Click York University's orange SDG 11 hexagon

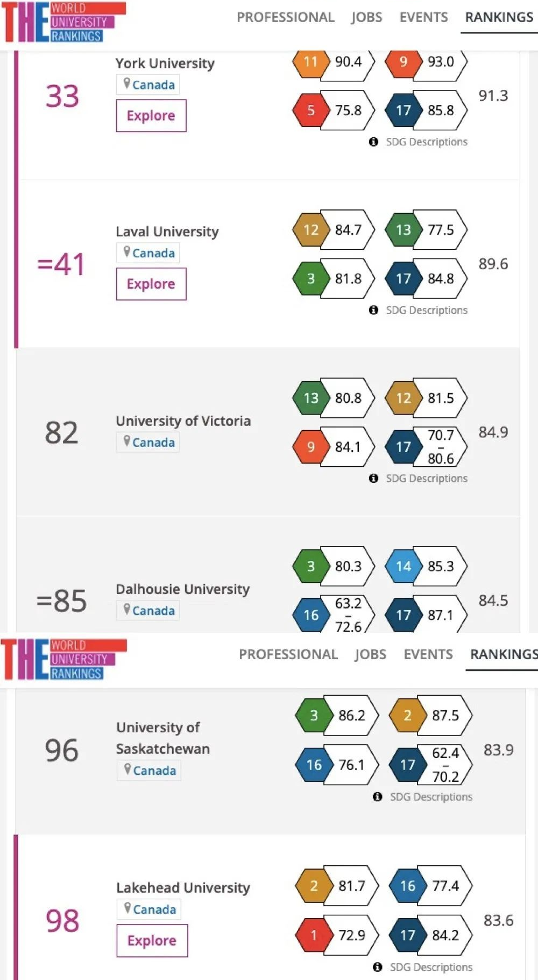click(x=310, y=62)
